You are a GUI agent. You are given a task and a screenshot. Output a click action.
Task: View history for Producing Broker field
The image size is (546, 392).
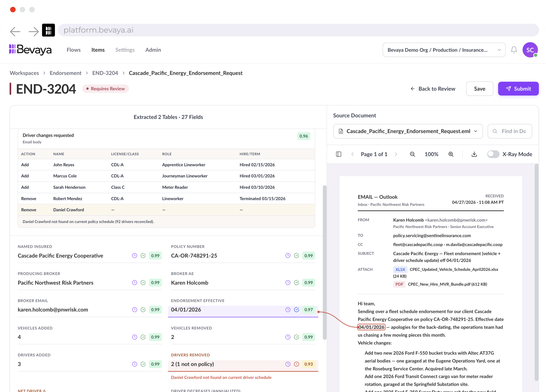pyautogui.click(x=135, y=283)
